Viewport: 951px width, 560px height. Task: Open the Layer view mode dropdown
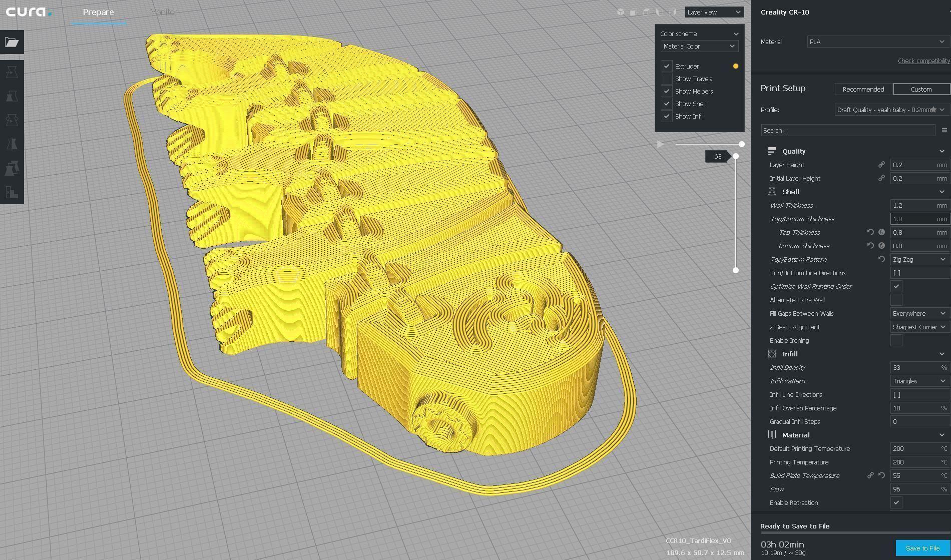(714, 12)
